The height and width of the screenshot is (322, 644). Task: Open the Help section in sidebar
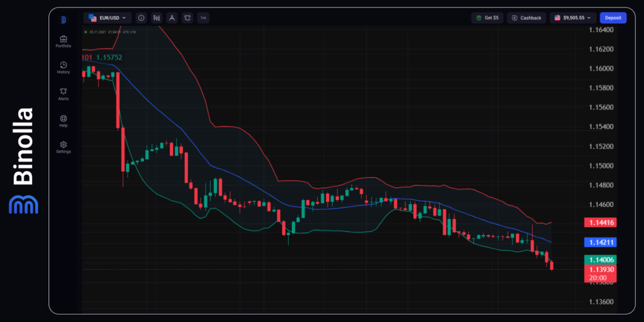click(64, 121)
